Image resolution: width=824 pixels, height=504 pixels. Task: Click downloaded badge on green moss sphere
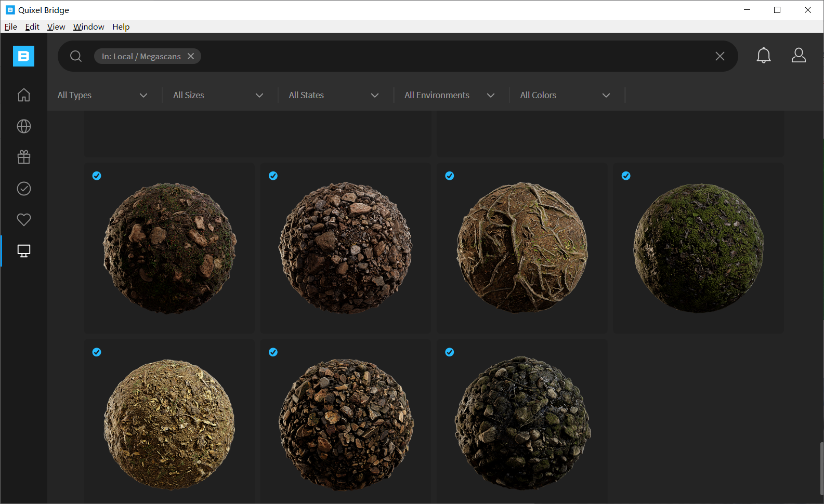coord(626,176)
